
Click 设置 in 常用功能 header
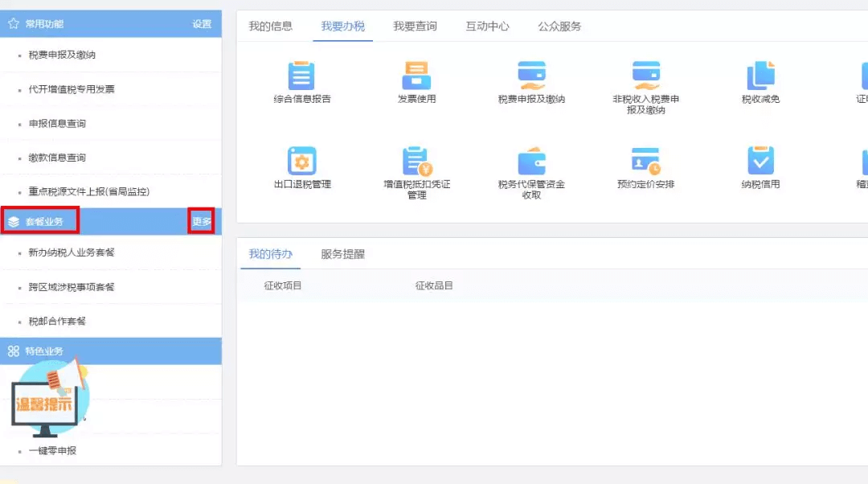202,24
